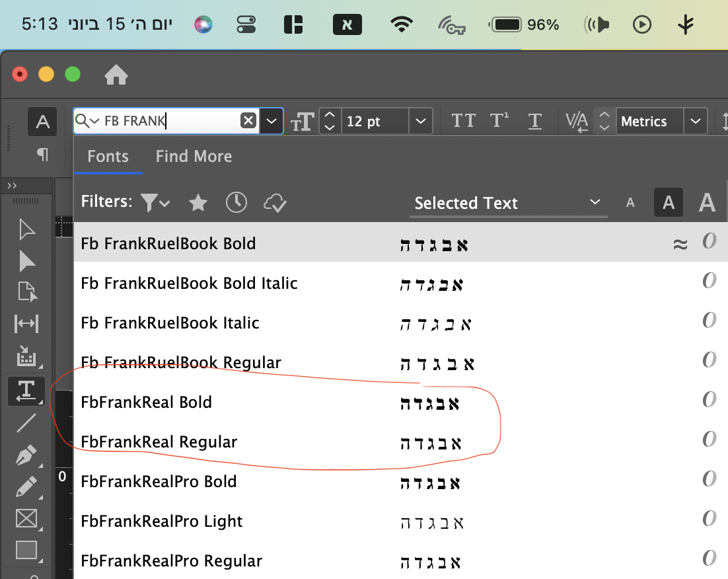Show recently added fonts
The height and width of the screenshot is (579, 728).
click(237, 203)
